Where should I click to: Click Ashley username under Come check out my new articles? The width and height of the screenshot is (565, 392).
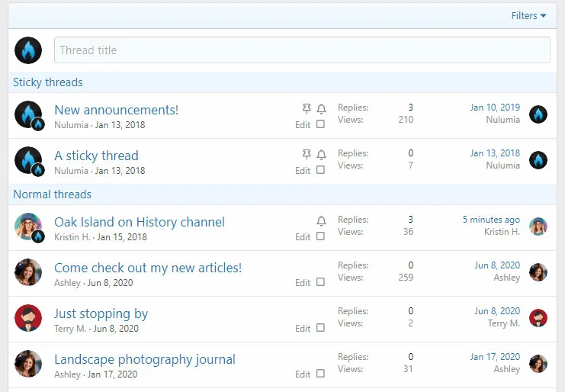pos(67,283)
